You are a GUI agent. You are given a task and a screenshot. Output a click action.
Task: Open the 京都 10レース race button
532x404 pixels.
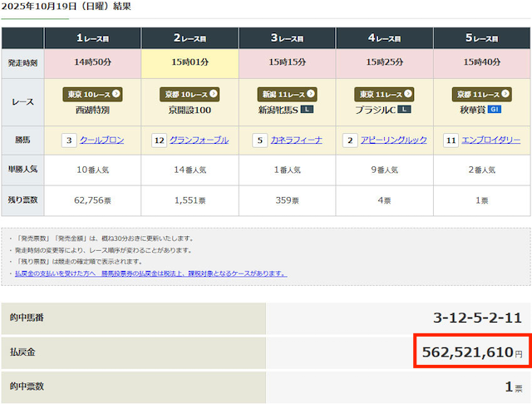pos(190,94)
